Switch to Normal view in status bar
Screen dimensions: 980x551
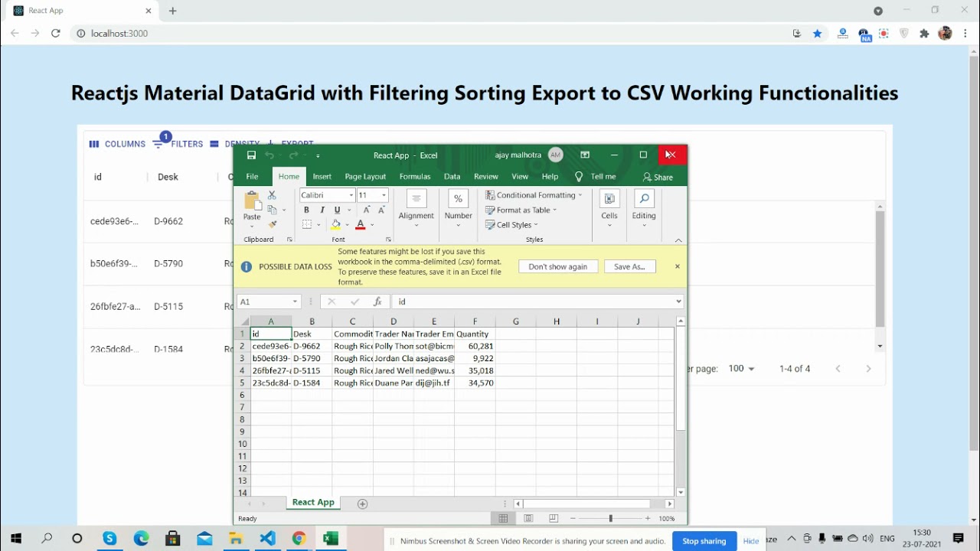pyautogui.click(x=503, y=519)
